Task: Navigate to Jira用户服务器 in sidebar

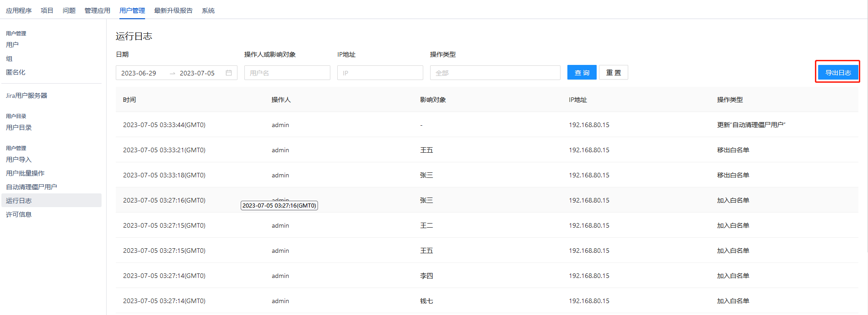Action: (27, 96)
